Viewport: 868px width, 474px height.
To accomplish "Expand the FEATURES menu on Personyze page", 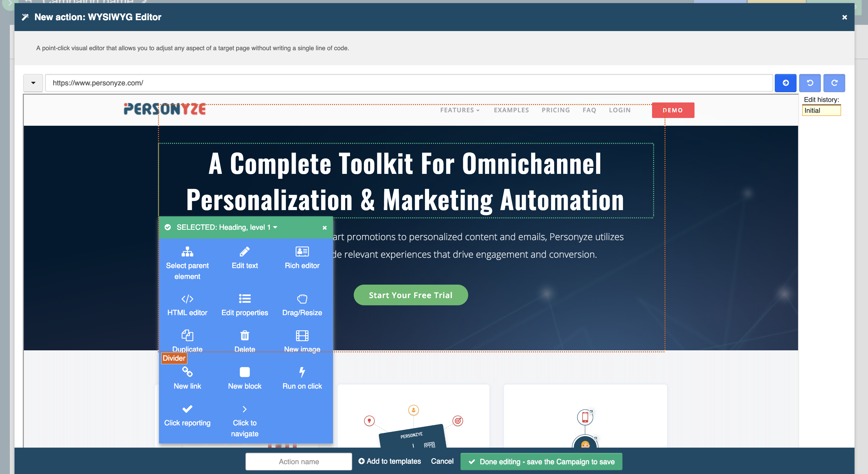I will pyautogui.click(x=460, y=110).
